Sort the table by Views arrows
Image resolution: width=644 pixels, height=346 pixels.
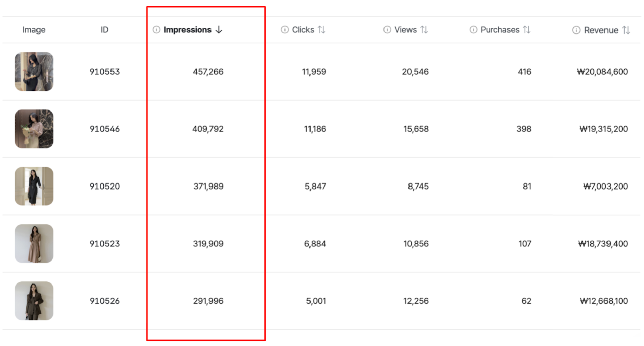click(424, 30)
